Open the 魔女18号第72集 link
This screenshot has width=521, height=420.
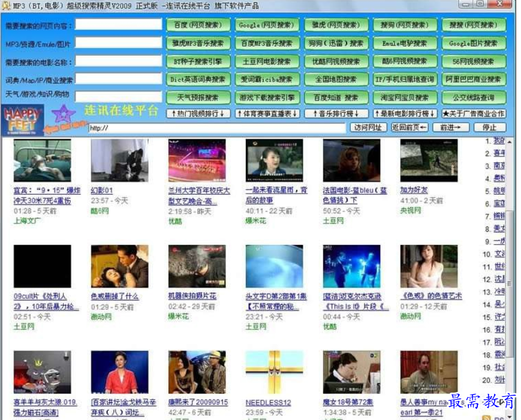[348, 403]
